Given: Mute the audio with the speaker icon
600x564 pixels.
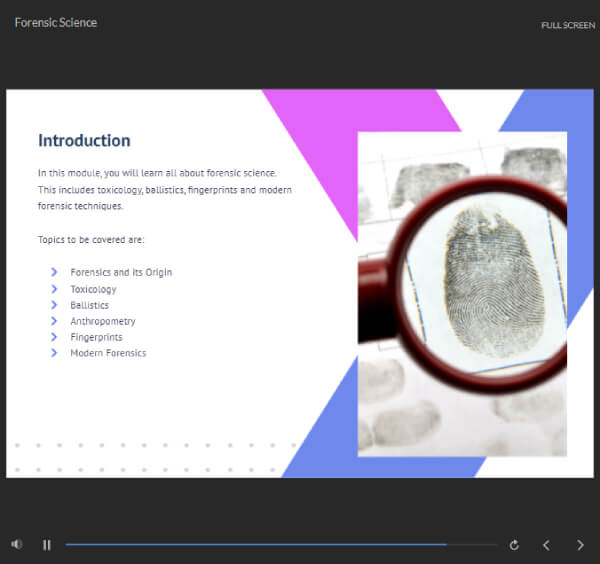Looking at the screenshot, I should coord(16,544).
